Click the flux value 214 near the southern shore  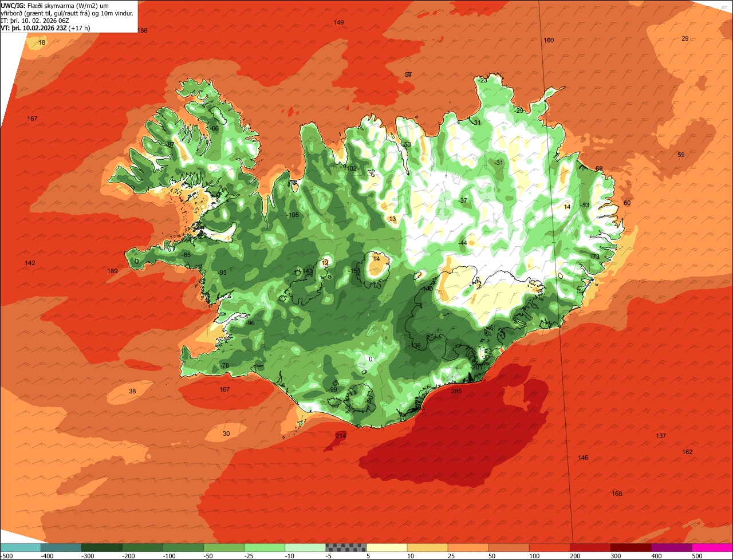tap(341, 436)
